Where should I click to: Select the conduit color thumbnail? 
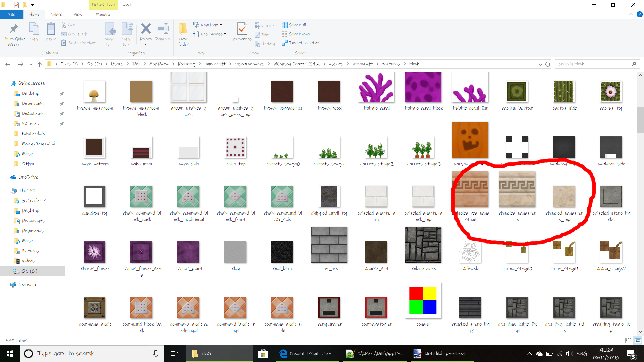pos(423,300)
